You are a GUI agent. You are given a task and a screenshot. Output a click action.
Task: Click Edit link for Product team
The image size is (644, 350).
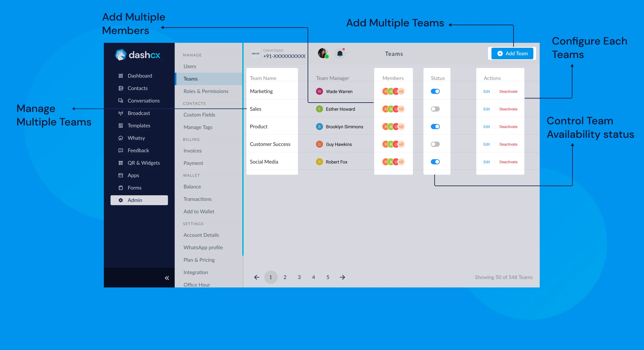[487, 127]
